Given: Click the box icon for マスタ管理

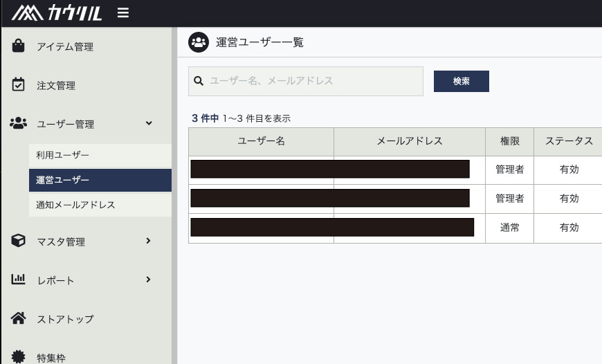Looking at the screenshot, I should point(19,242).
